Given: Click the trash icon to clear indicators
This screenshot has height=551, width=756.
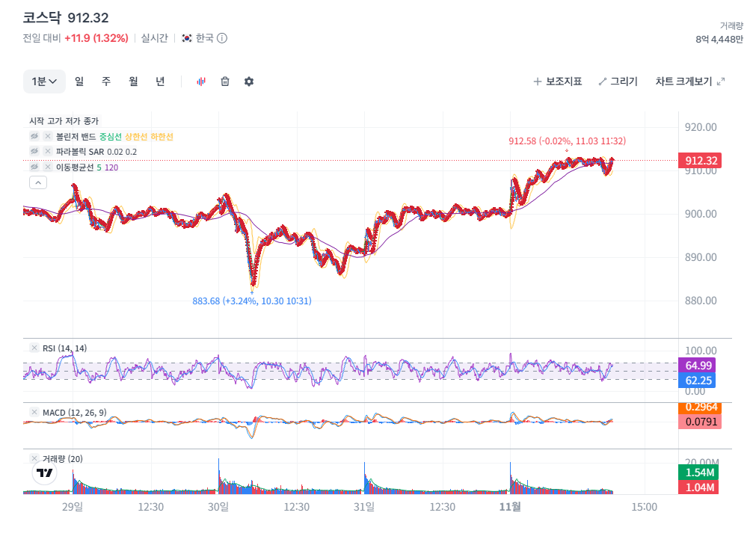Looking at the screenshot, I should 224,81.
